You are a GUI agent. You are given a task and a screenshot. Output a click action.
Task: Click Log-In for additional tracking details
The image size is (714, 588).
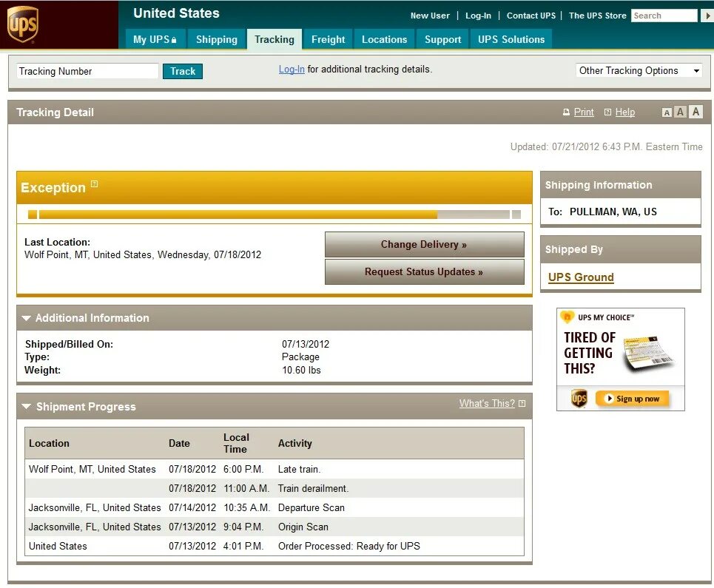coord(292,70)
